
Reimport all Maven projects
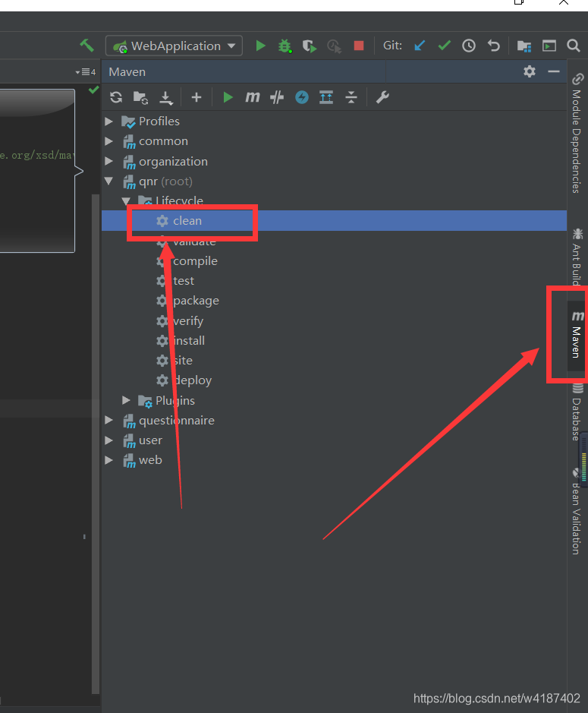pos(116,97)
